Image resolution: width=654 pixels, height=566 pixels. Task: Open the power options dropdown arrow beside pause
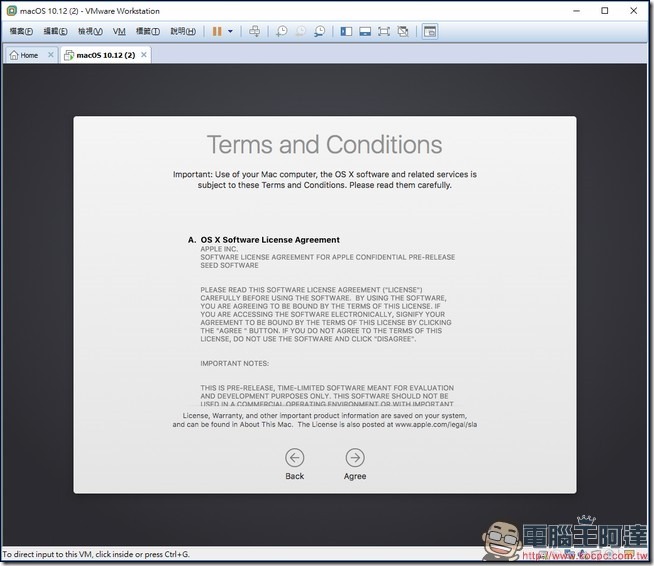(x=230, y=31)
